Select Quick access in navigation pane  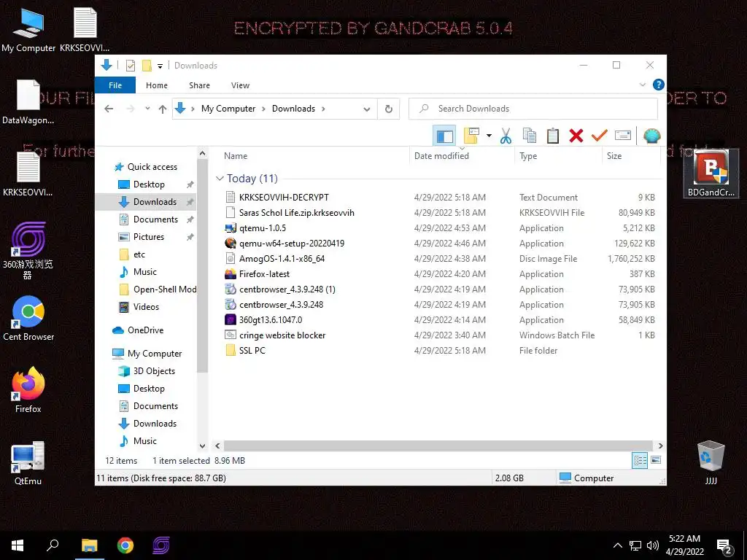(152, 167)
